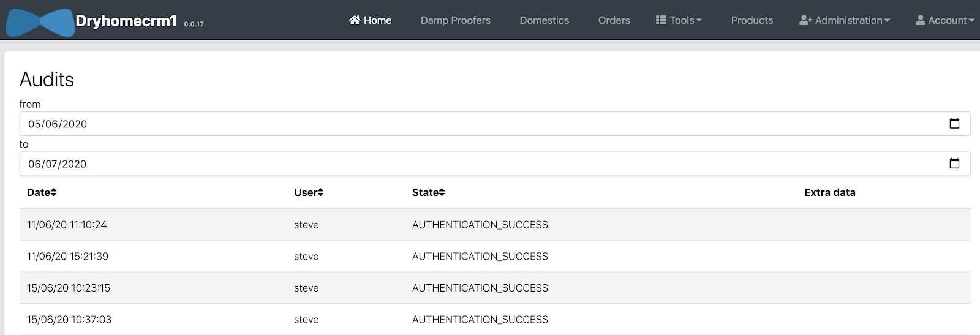This screenshot has height=335, width=980.
Task: Sort audits by User column arrows
Action: (x=320, y=192)
